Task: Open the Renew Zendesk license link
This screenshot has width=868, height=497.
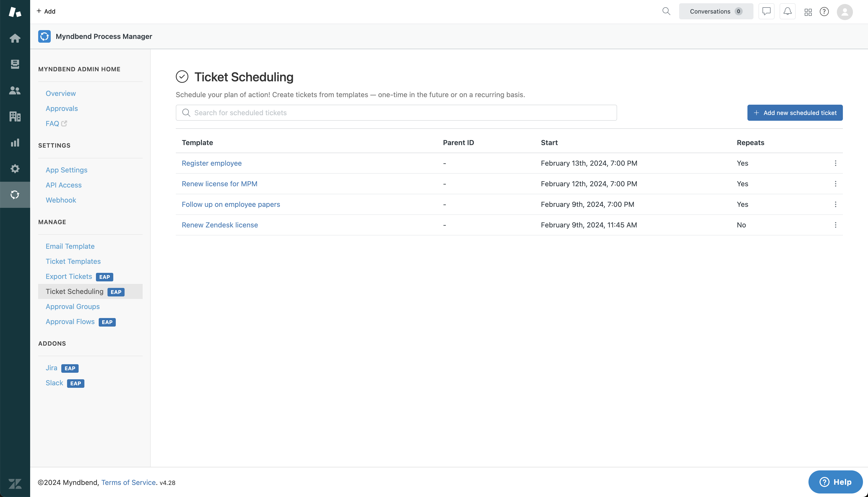Action: click(220, 225)
